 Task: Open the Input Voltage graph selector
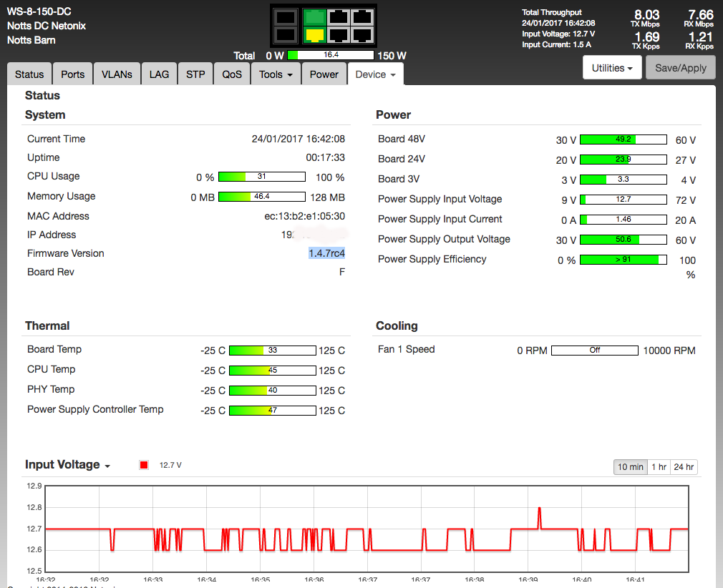pyautogui.click(x=68, y=465)
